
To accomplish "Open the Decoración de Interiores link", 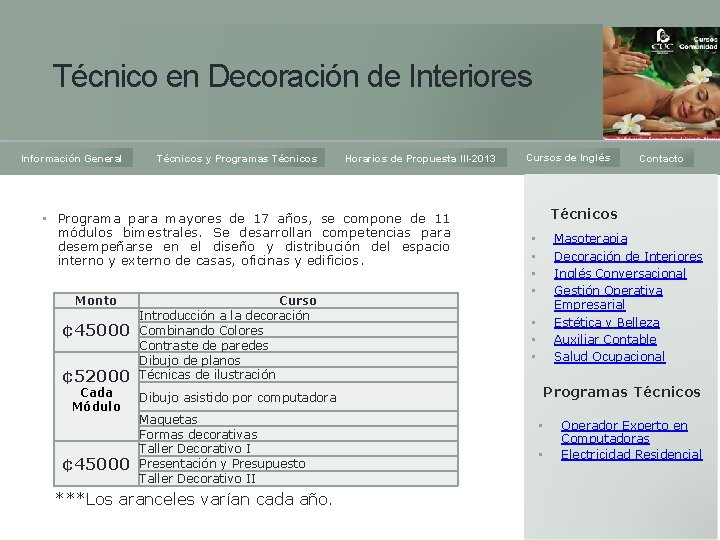I will pos(628,256).
